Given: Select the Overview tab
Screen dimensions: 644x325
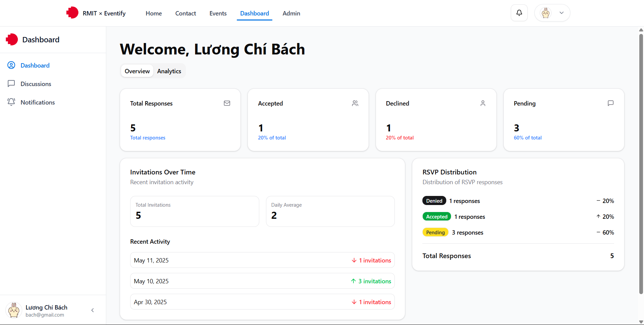Looking at the screenshot, I should pyautogui.click(x=137, y=71).
